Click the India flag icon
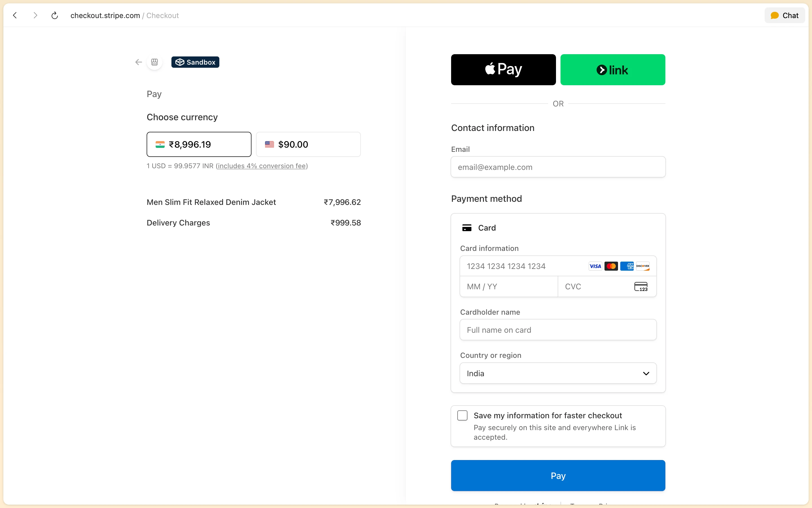This screenshot has width=812, height=508. (160, 144)
